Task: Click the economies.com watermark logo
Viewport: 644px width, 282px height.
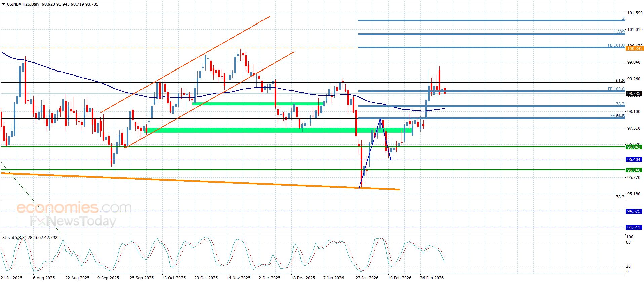Action: pos(73,208)
